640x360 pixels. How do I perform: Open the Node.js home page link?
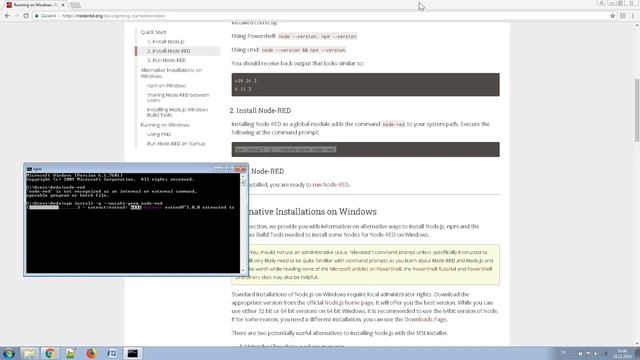[349, 302]
